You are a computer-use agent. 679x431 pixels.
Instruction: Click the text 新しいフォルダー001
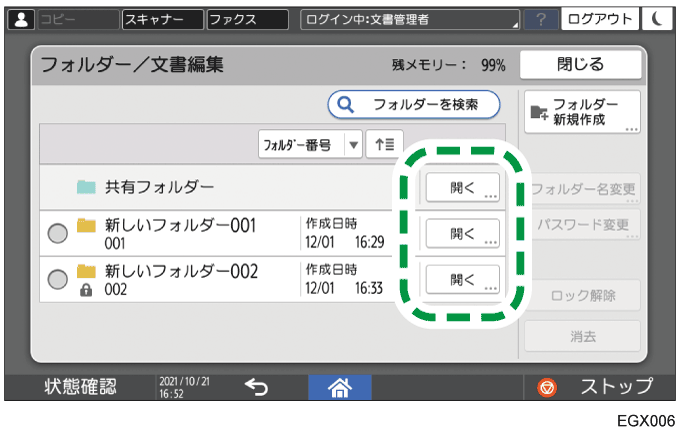181,225
